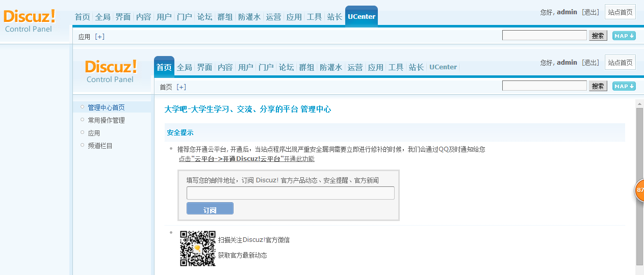The width and height of the screenshot is (644, 275).
Task: Switch to 工具 tab in inner panel
Action: click(x=396, y=67)
